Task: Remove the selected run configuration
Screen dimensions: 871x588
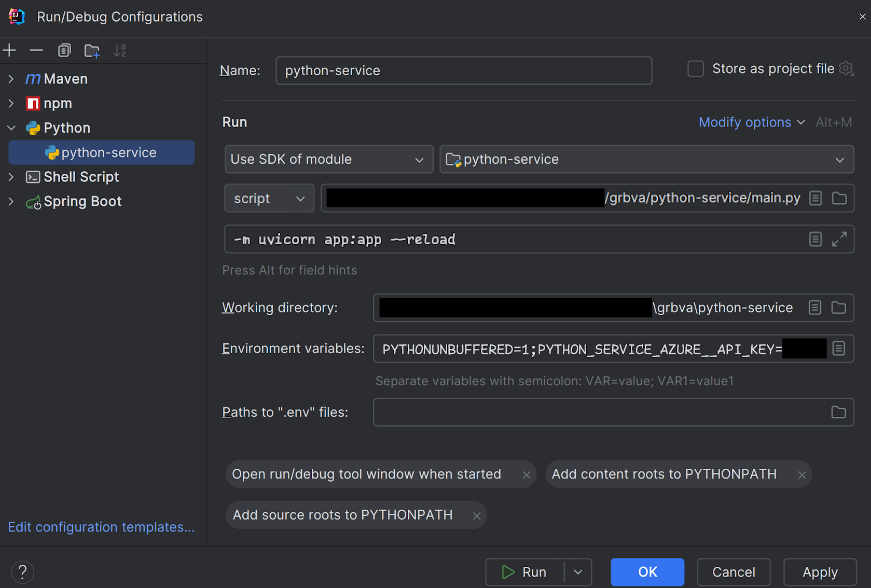Action: [36, 50]
